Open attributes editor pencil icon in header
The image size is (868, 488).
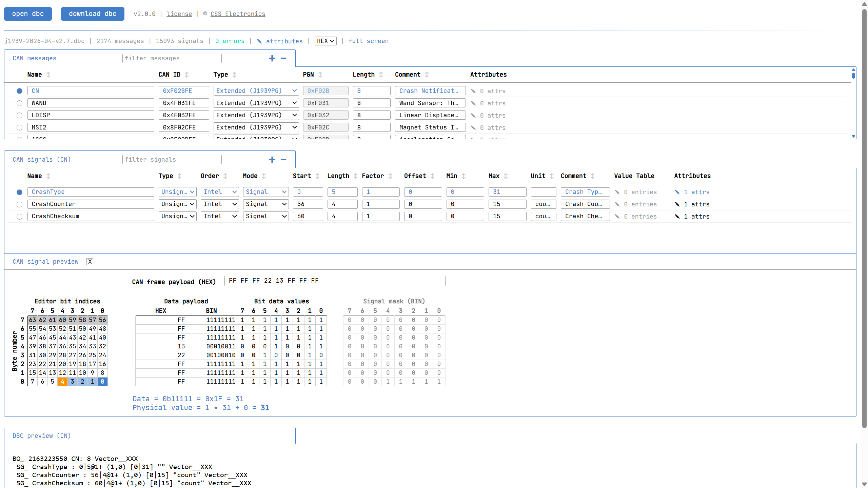[259, 41]
